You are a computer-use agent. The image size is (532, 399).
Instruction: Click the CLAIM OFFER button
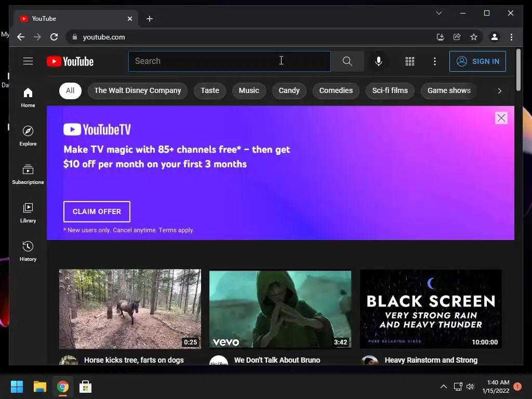[97, 211]
